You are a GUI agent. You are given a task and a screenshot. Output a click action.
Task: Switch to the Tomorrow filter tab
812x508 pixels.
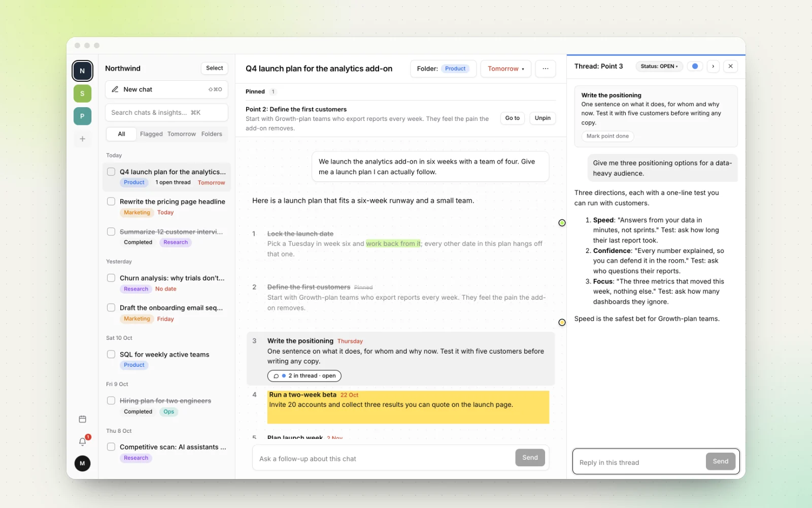(x=182, y=134)
